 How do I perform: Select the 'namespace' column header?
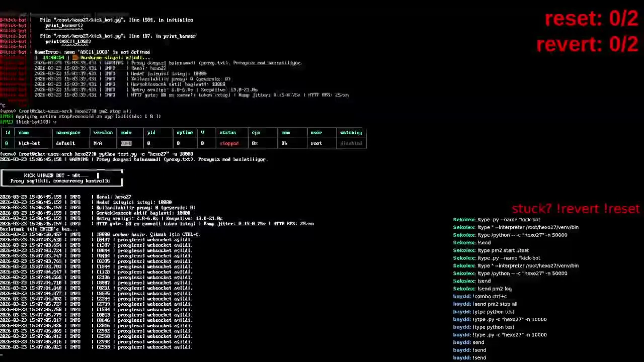(68, 133)
